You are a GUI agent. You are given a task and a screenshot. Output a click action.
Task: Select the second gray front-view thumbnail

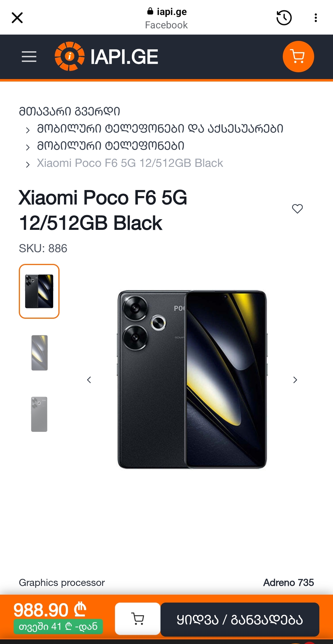pyautogui.click(x=39, y=353)
